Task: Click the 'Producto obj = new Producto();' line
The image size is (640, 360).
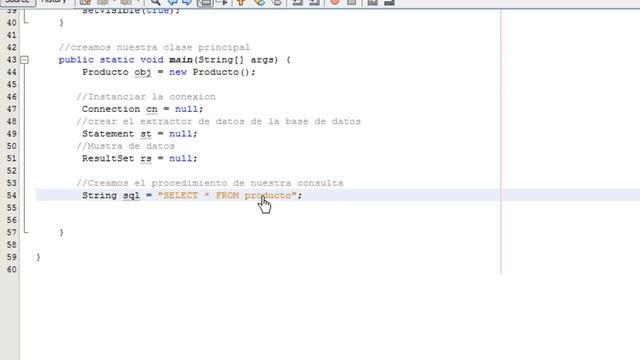Action: 169,72
